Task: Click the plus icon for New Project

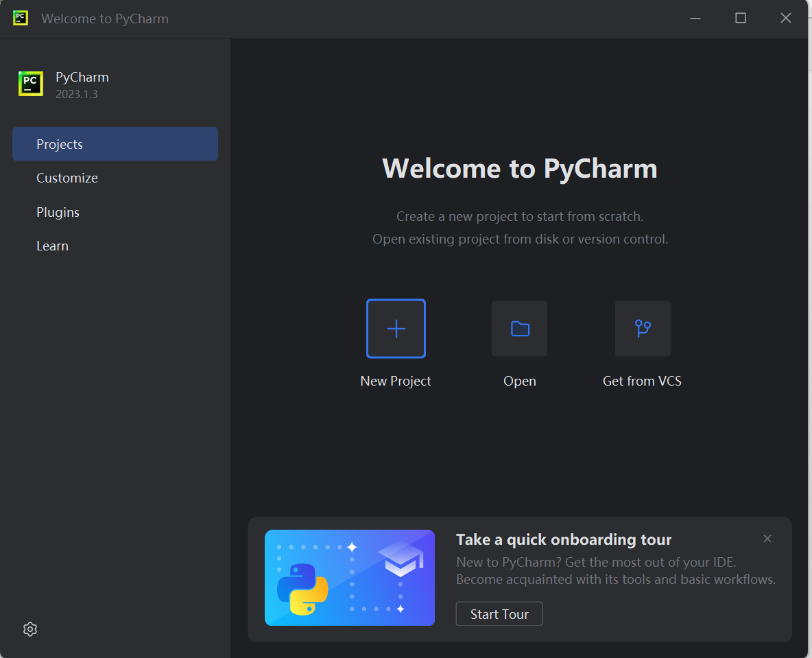Action: (396, 329)
